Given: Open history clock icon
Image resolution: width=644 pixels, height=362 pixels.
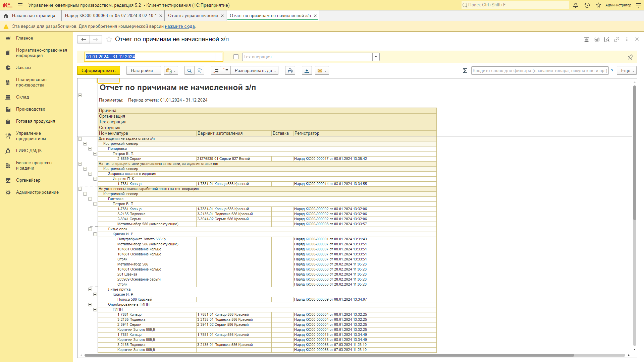Looking at the screenshot, I should 587,5.
